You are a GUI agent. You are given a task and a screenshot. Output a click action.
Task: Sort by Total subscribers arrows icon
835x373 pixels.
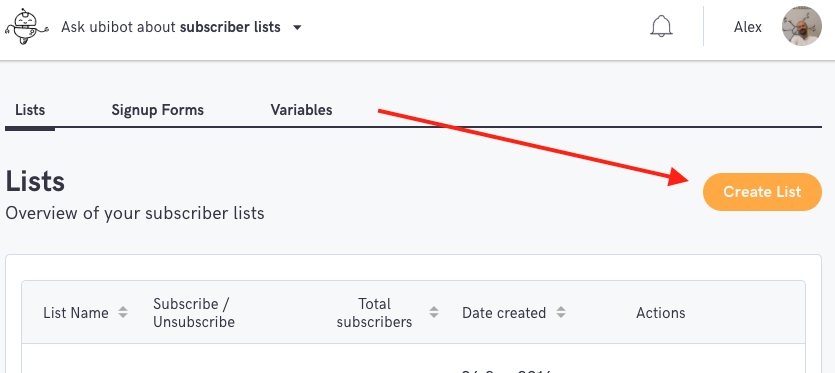coord(434,313)
